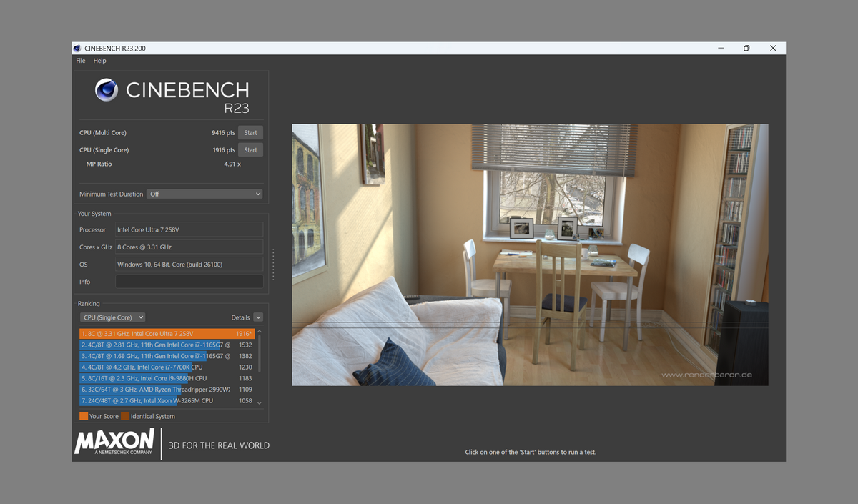Image resolution: width=858 pixels, height=504 pixels.
Task: Select ranking row Intel Core i9-9880H
Action: coord(167,378)
